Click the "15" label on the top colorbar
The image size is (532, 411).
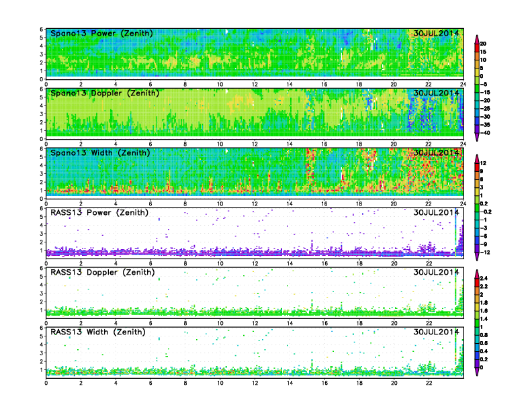pos(484,52)
